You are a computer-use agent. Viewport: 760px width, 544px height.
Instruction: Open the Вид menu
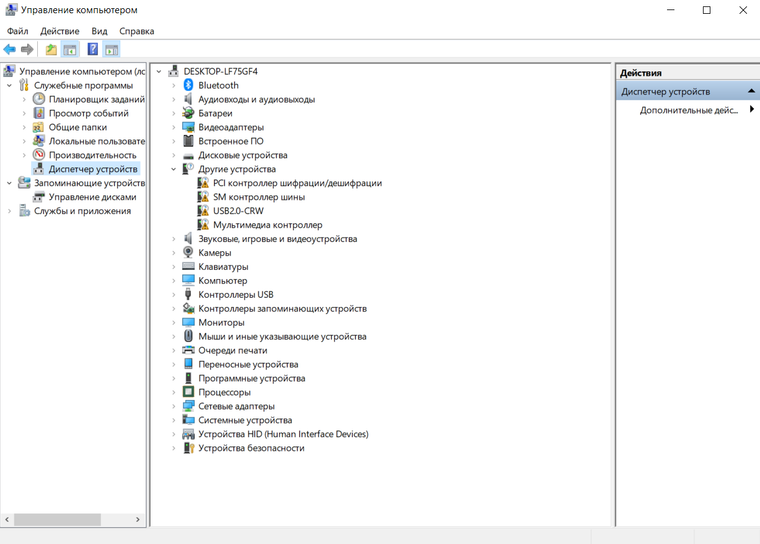tap(99, 31)
